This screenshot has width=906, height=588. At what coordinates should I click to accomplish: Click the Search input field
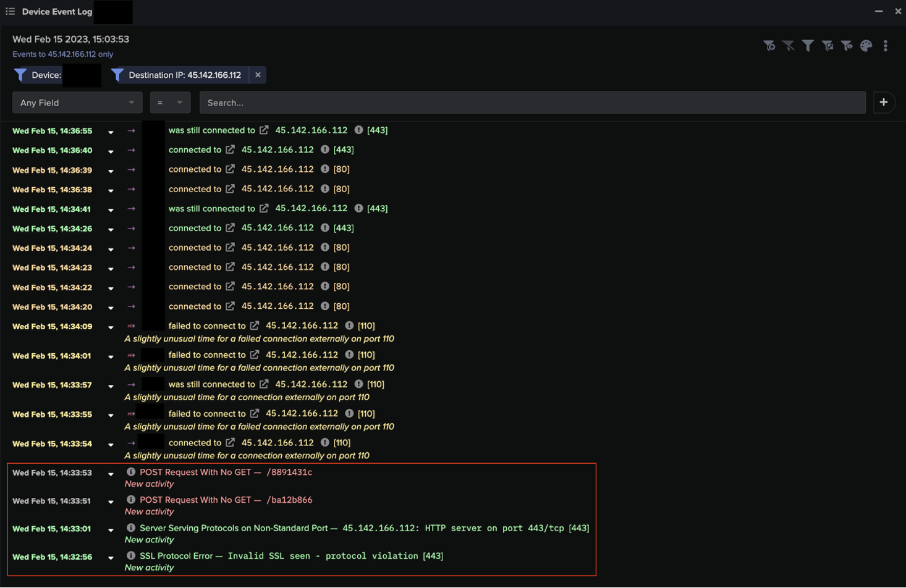pyautogui.click(x=532, y=103)
